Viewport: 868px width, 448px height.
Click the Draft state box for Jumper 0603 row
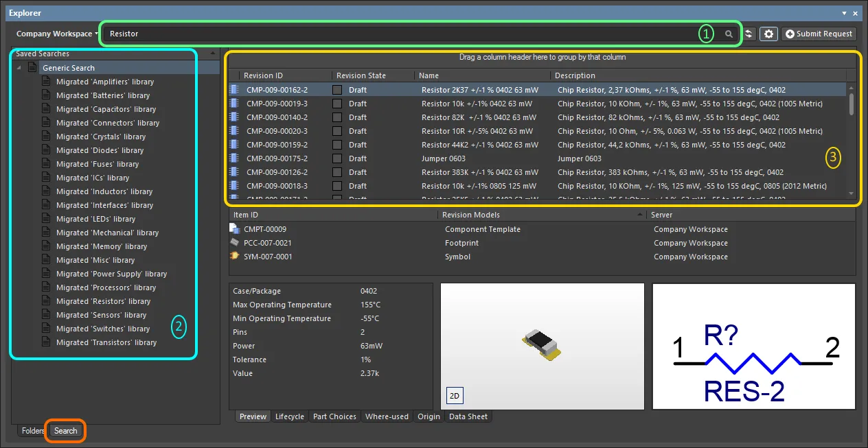337,158
